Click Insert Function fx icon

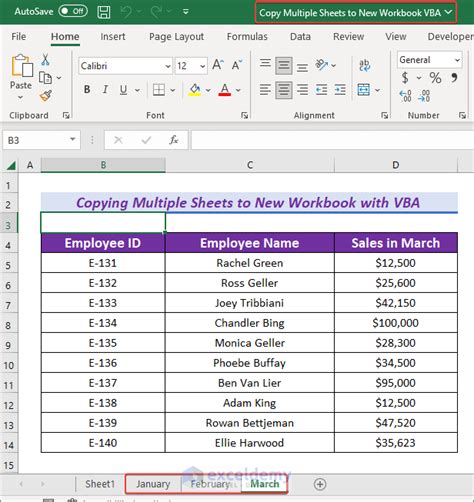174,140
